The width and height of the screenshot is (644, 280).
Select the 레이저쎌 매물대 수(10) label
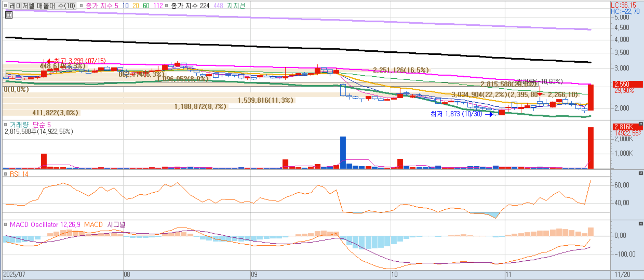click(43, 6)
